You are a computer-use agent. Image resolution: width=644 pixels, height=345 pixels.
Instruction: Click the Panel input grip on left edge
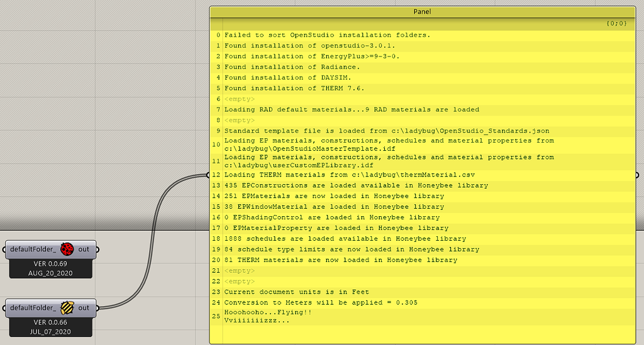click(x=208, y=175)
